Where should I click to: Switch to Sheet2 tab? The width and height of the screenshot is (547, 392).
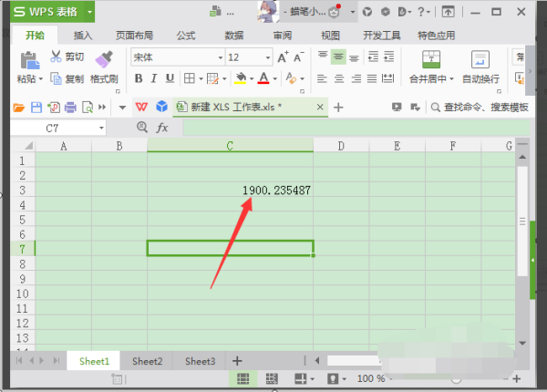click(147, 361)
